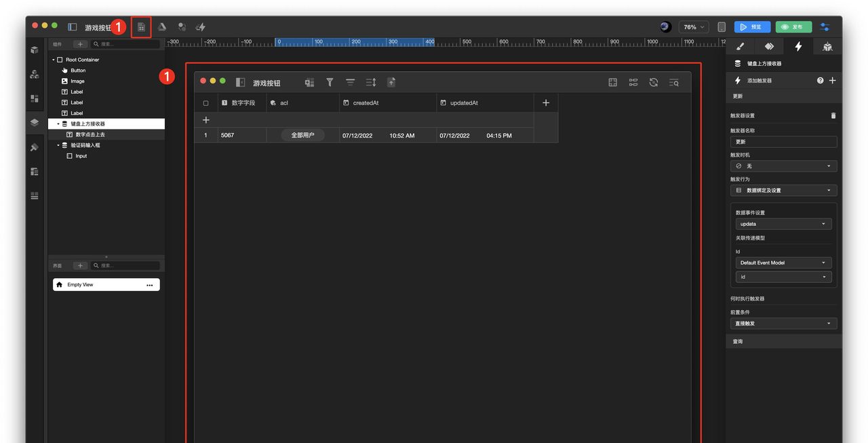This screenshot has width=868, height=443.
Task: Switch to the double-diamond properties tab
Action: click(769, 46)
